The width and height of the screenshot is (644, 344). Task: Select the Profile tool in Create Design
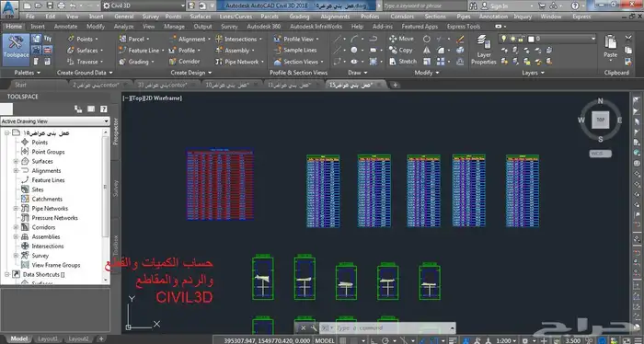[184, 50]
